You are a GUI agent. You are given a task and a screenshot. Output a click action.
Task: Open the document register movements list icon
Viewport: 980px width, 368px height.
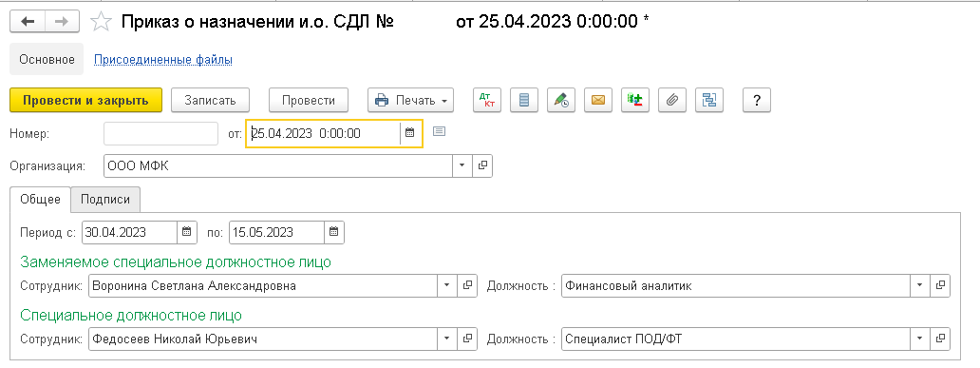[x=524, y=100]
